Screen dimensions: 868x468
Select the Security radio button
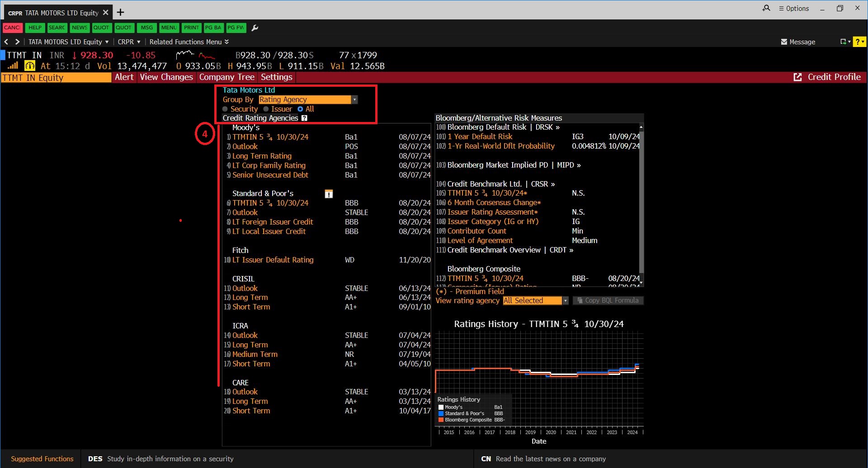(x=225, y=109)
